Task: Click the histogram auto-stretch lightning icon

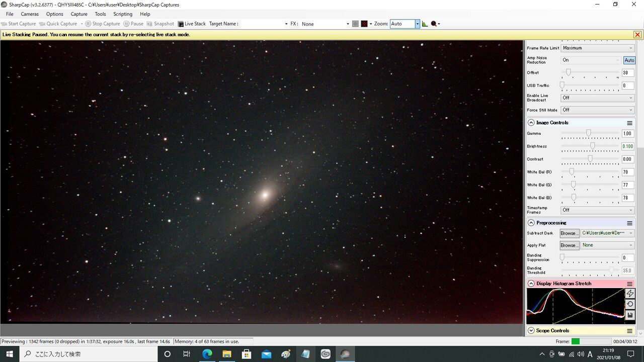Action: [x=630, y=294]
